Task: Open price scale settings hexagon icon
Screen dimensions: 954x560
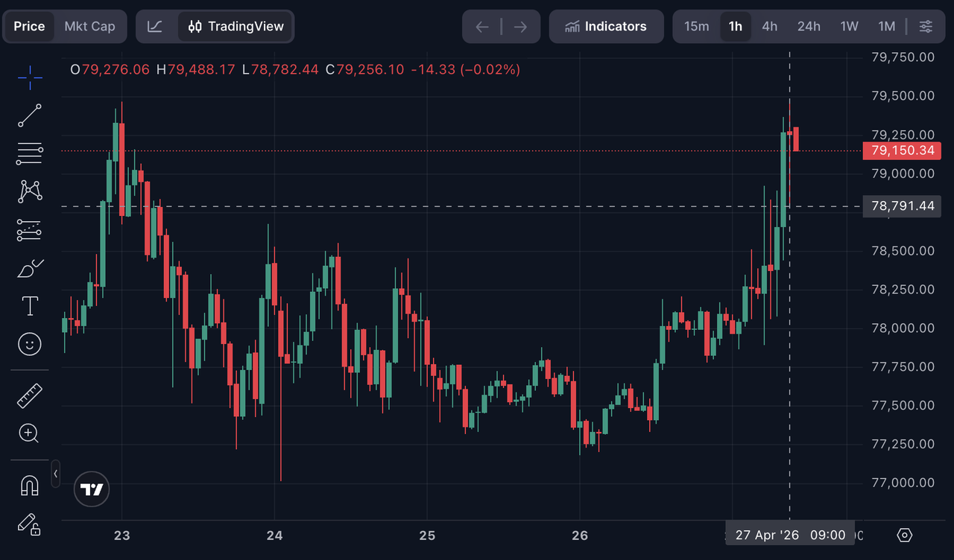Action: pyautogui.click(x=905, y=535)
